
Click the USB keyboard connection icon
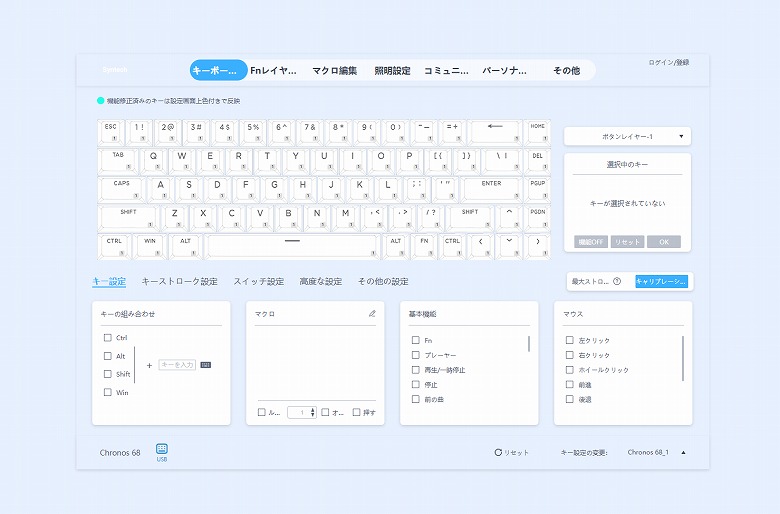click(x=162, y=448)
